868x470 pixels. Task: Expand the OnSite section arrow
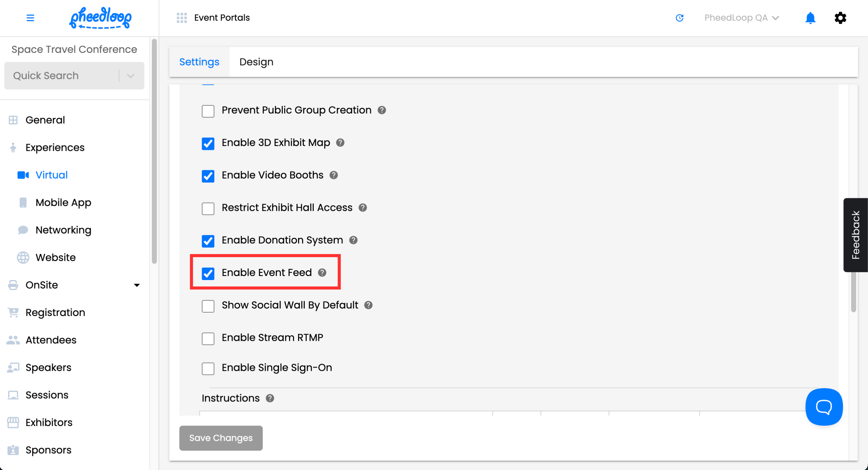tap(137, 285)
